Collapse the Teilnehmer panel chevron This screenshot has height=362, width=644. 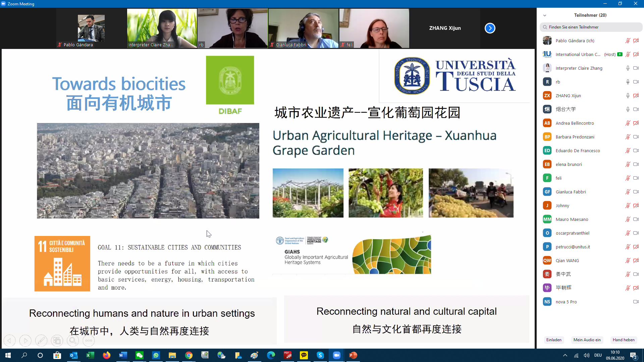pos(545,15)
